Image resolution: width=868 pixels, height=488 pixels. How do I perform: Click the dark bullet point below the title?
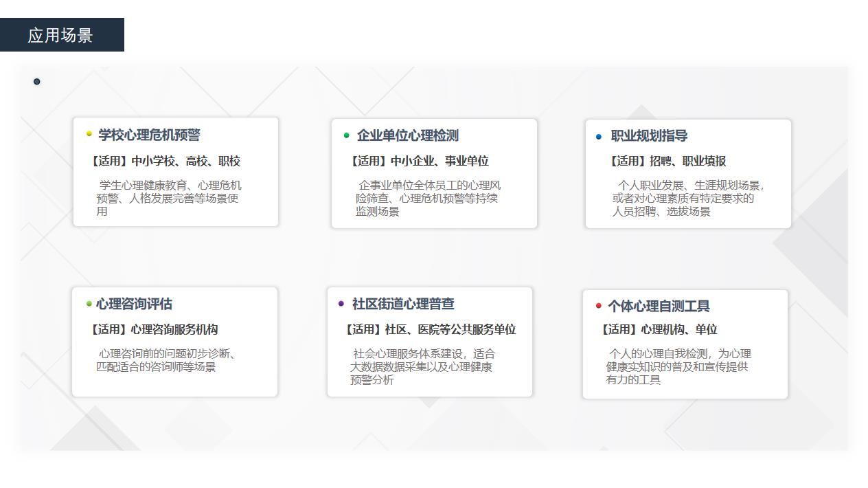point(37,82)
